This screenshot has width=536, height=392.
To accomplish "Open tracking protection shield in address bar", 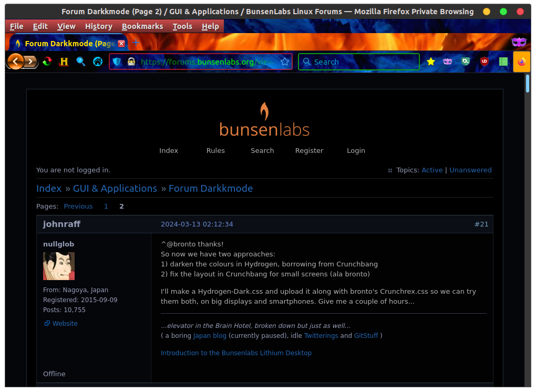I will pyautogui.click(x=117, y=61).
